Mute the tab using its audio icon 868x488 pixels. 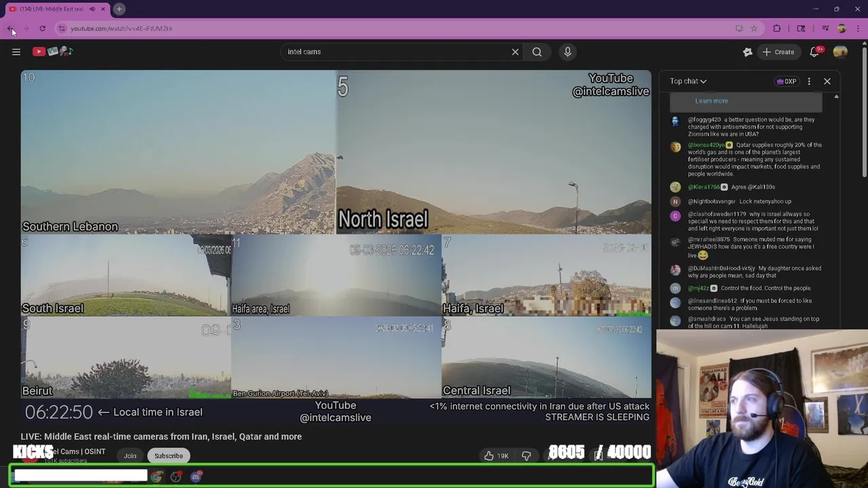point(92,9)
